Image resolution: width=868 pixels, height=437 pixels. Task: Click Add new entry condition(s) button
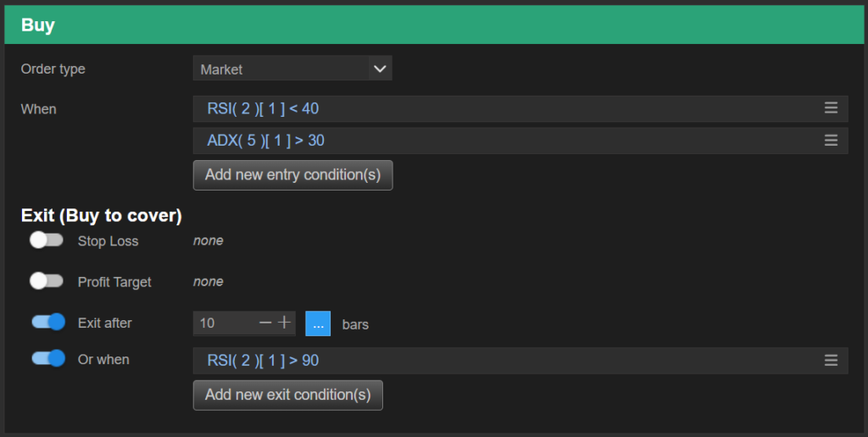292,175
